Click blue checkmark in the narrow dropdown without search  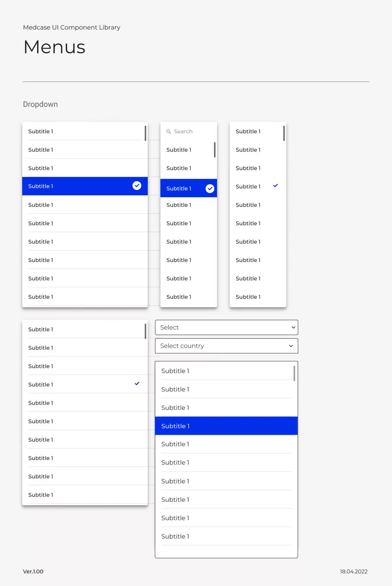(x=275, y=186)
